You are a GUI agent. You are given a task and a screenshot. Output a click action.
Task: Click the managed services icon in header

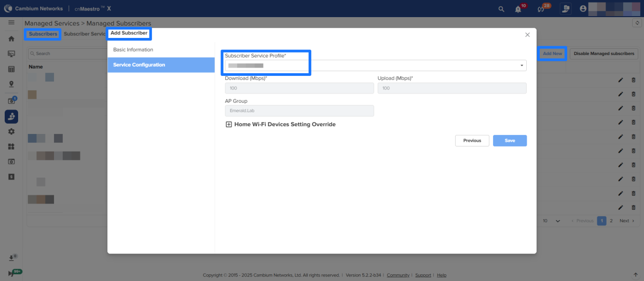point(565,9)
